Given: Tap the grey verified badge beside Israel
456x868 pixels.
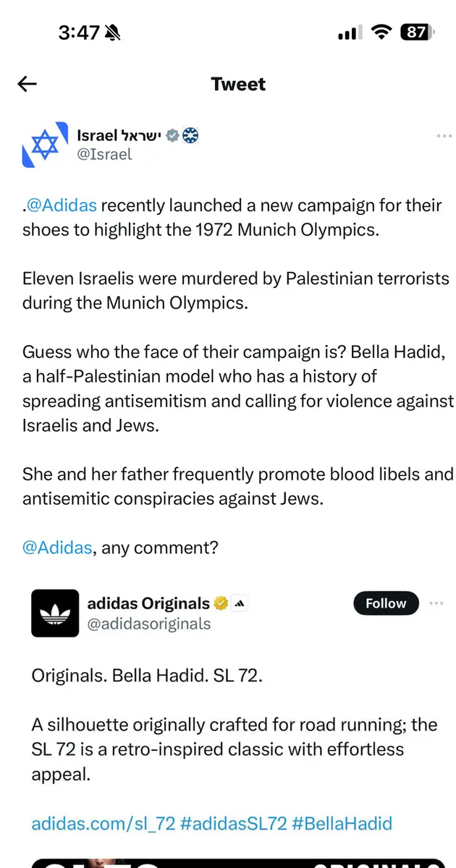Looking at the screenshot, I should click(173, 135).
